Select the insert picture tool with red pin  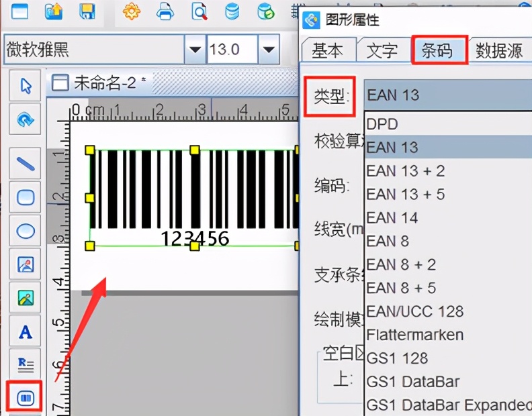26,264
